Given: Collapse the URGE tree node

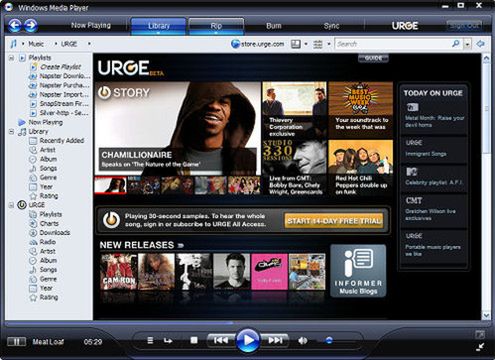Looking at the screenshot, I should coord(11,205).
